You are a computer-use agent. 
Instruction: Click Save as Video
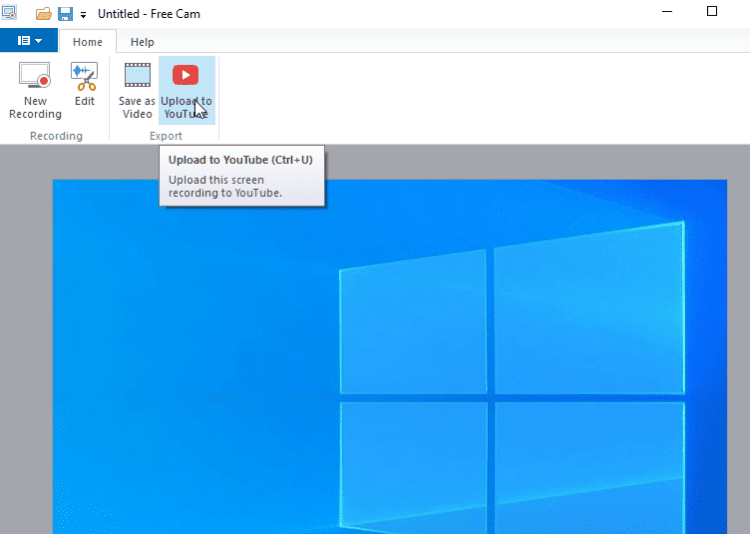pyautogui.click(x=137, y=91)
